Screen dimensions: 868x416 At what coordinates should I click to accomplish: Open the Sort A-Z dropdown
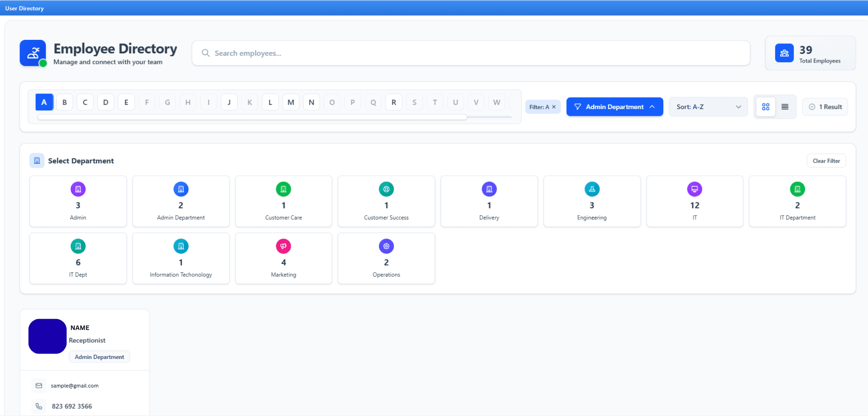coord(708,106)
